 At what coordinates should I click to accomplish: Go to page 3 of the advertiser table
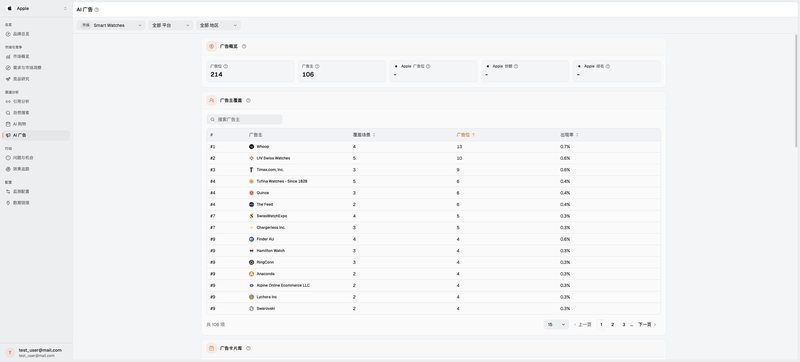click(x=623, y=324)
